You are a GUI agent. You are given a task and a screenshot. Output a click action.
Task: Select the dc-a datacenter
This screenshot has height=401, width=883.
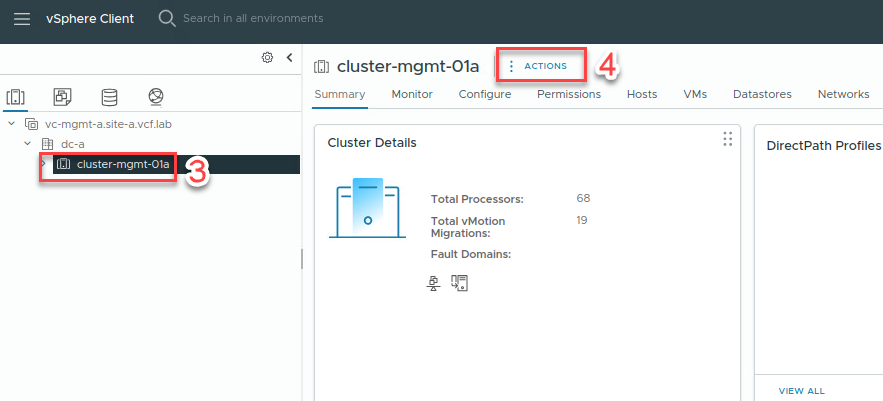pos(73,144)
